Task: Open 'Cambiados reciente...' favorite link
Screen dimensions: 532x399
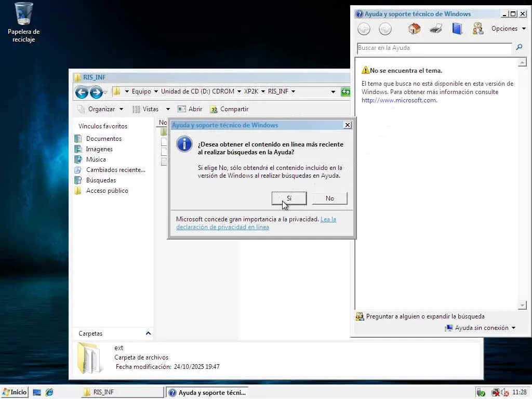Action: tap(110, 170)
